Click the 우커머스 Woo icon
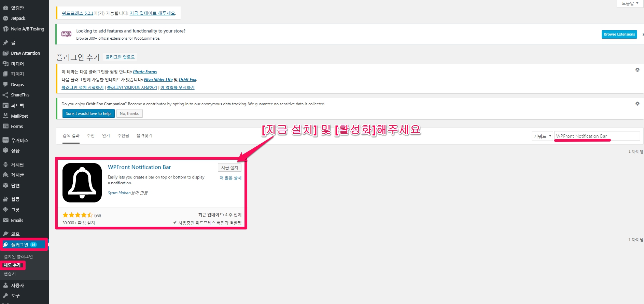The width and height of the screenshot is (644, 304). pyautogui.click(x=5, y=140)
